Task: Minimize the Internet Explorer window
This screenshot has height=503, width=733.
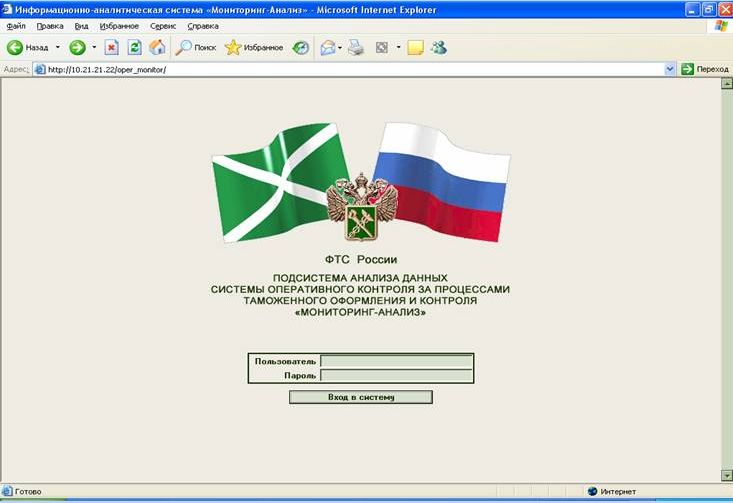Action: tap(692, 9)
